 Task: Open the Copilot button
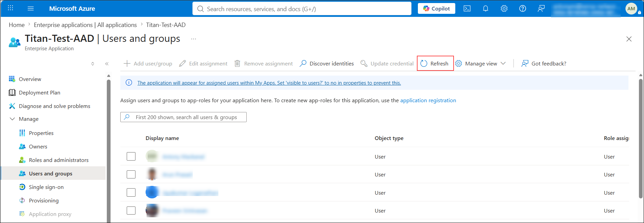point(436,8)
